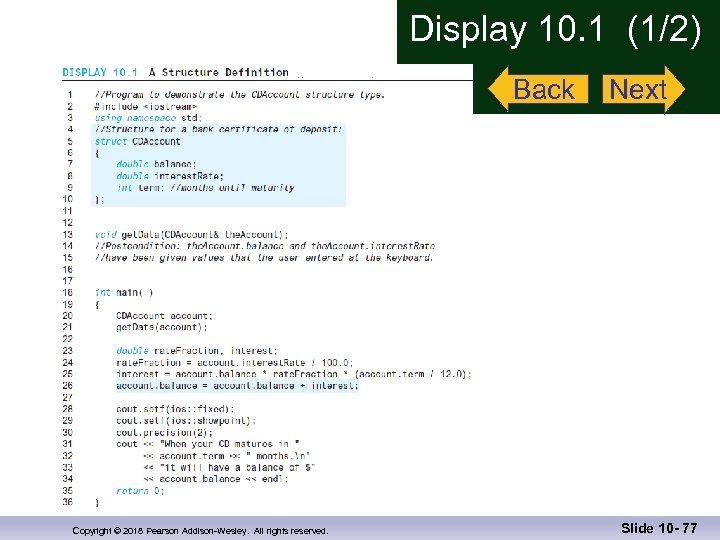This screenshot has height=540, width=720.
Task: Click the 'It will have a balance of $' line
Action: point(229,467)
